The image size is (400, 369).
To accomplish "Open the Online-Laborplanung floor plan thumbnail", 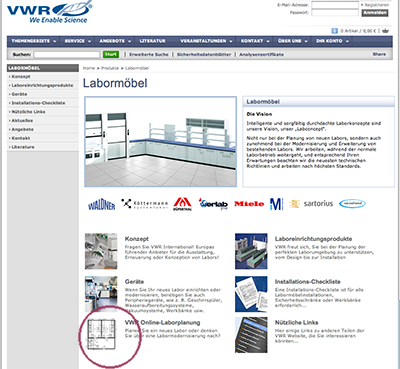I will [101, 334].
